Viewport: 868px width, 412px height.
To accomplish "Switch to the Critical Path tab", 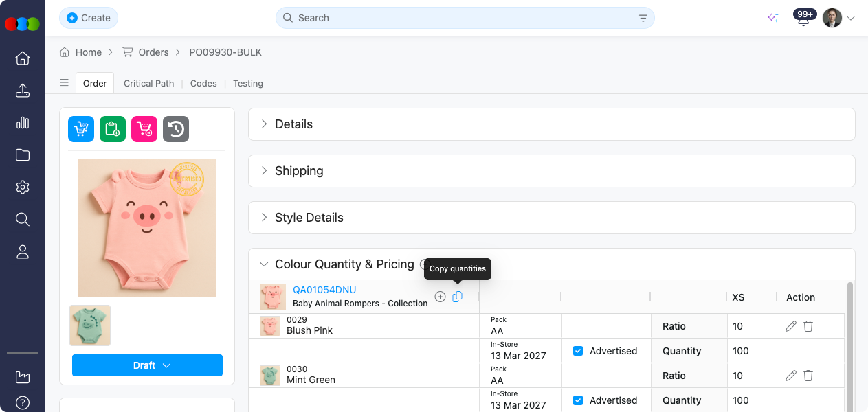I will tap(148, 83).
